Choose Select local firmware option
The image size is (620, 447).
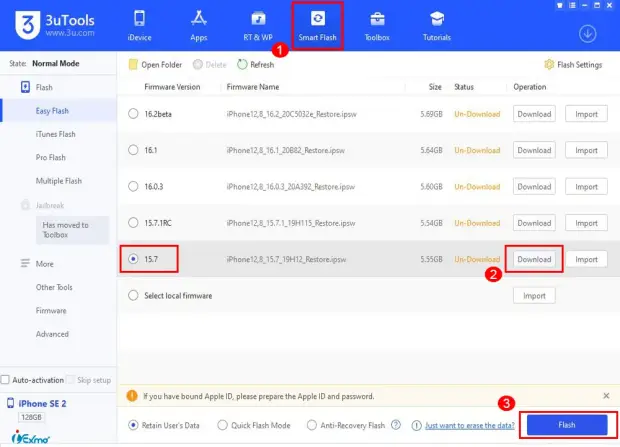click(x=133, y=295)
